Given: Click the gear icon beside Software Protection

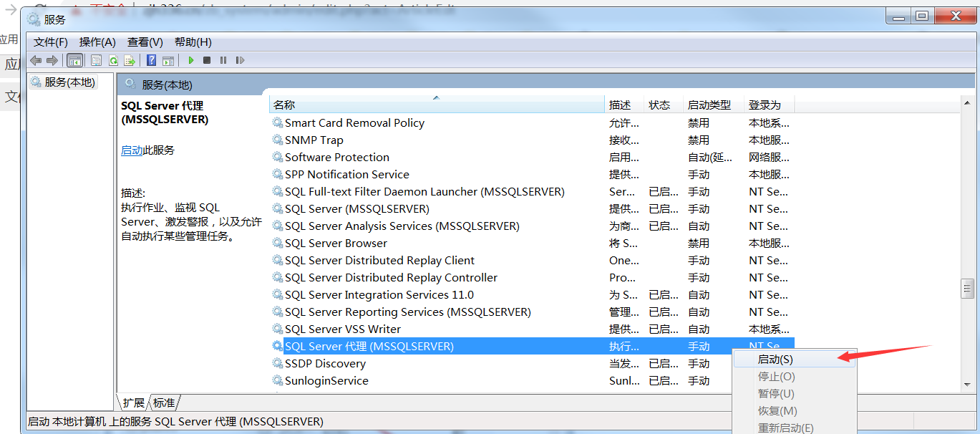Looking at the screenshot, I should (x=278, y=158).
